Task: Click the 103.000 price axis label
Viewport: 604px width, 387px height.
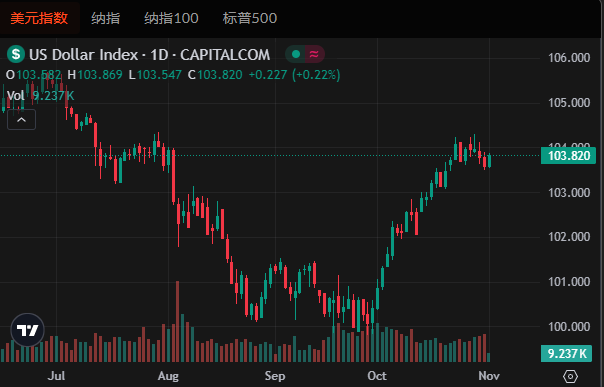Action: 569,193
